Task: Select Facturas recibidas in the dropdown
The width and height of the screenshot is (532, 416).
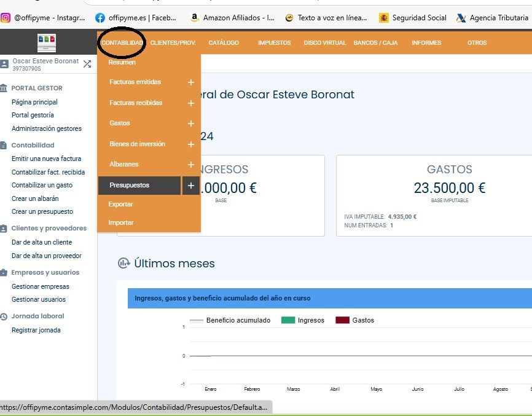Action: 136,103
